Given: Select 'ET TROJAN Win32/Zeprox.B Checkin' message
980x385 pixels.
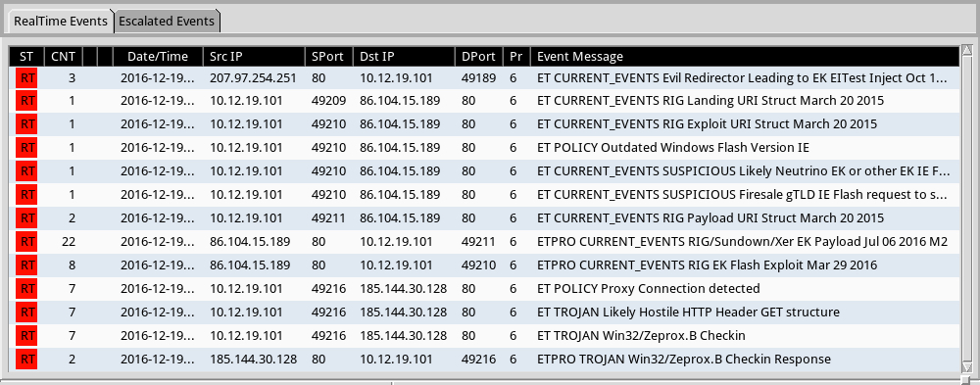Looking at the screenshot, I should [x=641, y=336].
